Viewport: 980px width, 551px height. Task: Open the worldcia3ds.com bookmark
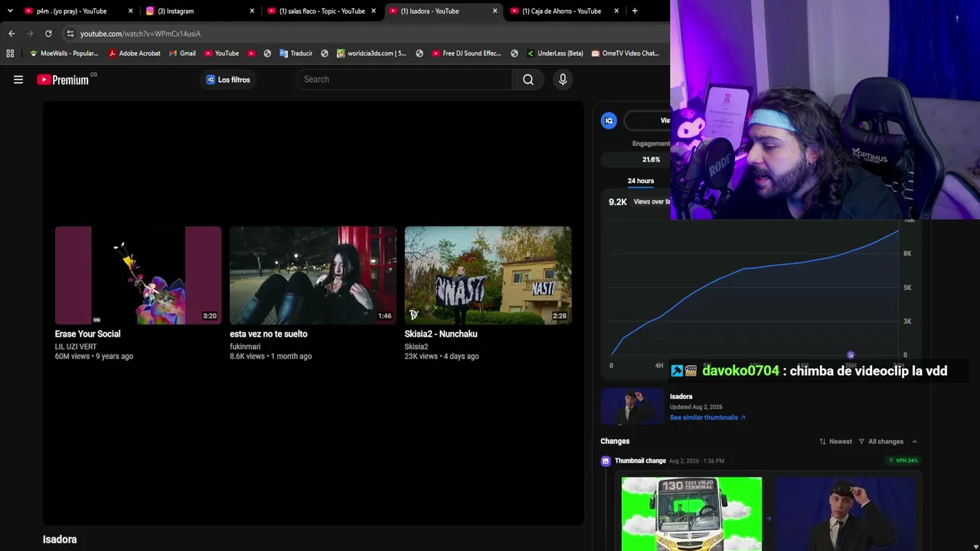pyautogui.click(x=371, y=54)
